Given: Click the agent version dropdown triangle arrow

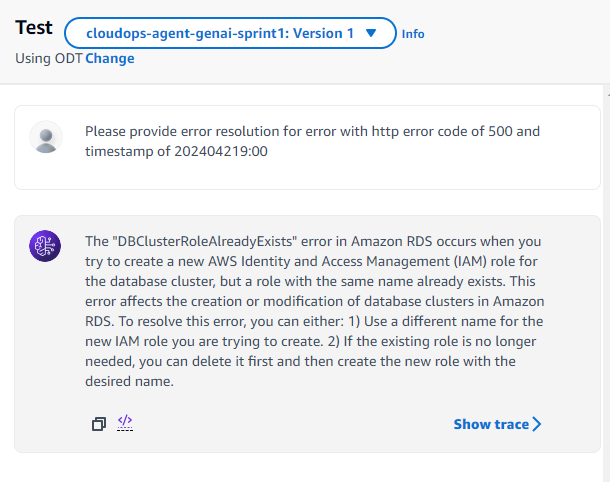Looking at the screenshot, I should (371, 33).
